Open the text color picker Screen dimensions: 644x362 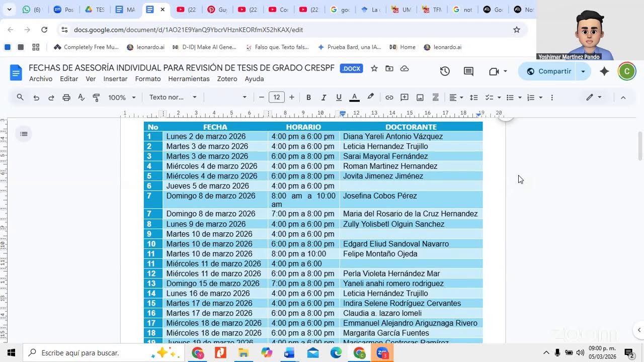[x=354, y=98]
